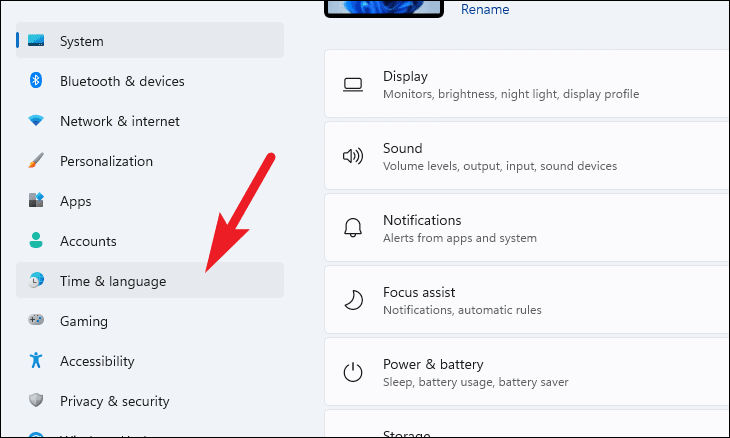Click the System monitor icon in sidebar
The width and height of the screenshot is (730, 438).
coord(36,40)
